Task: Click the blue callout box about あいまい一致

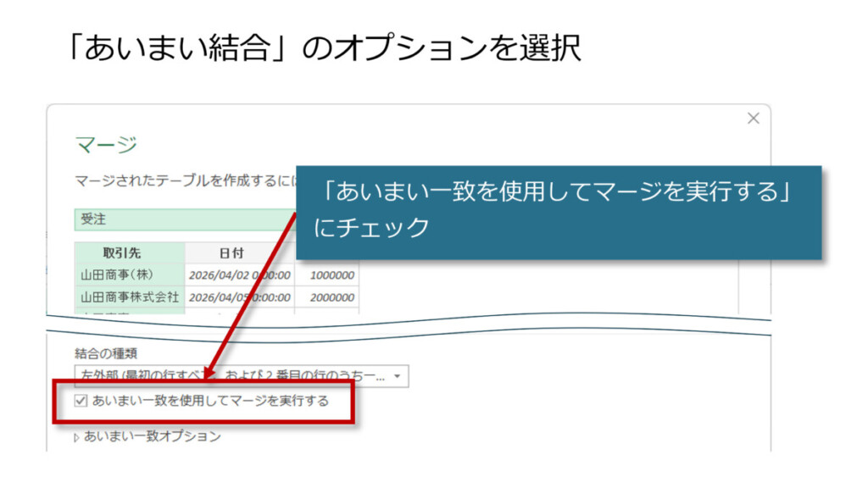Action: point(558,212)
